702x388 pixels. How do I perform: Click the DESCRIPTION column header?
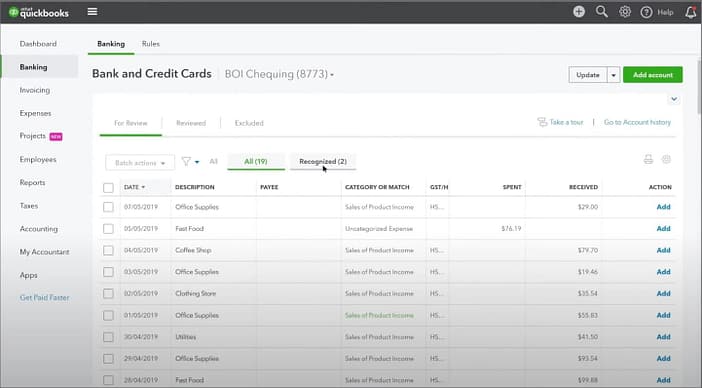click(x=194, y=187)
